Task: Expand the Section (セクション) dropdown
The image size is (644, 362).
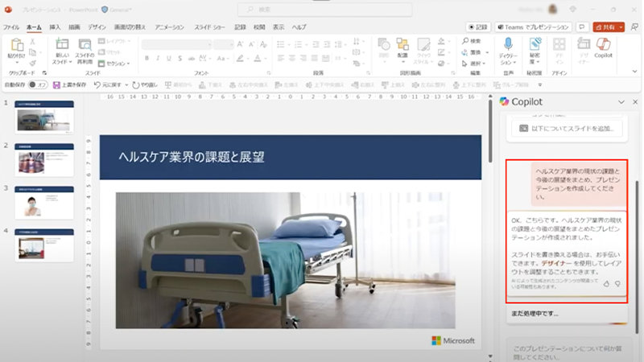Action: coord(117,63)
